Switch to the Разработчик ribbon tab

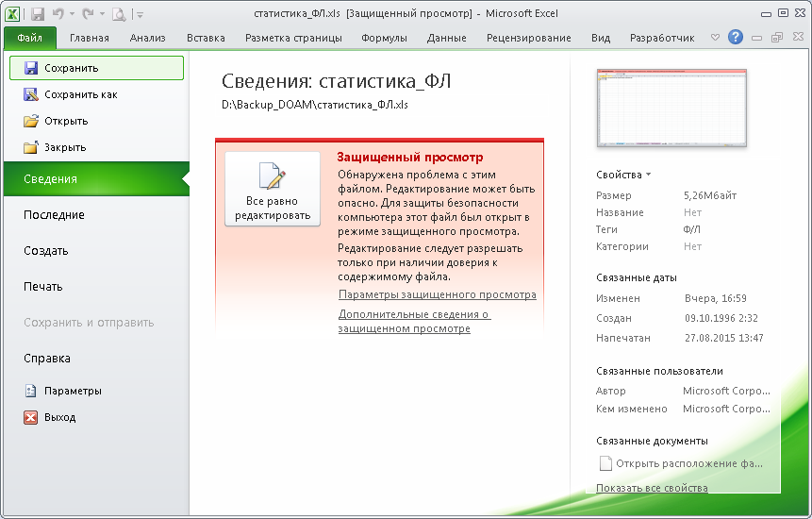tap(662, 38)
